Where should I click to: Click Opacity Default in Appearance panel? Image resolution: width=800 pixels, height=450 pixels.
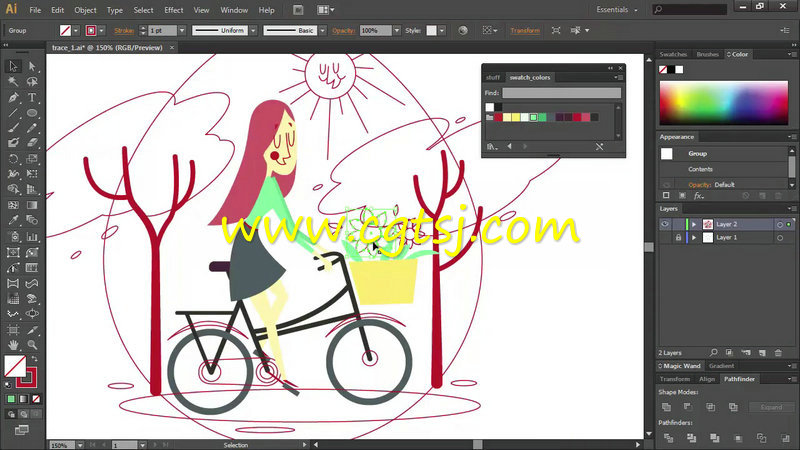[x=711, y=185]
